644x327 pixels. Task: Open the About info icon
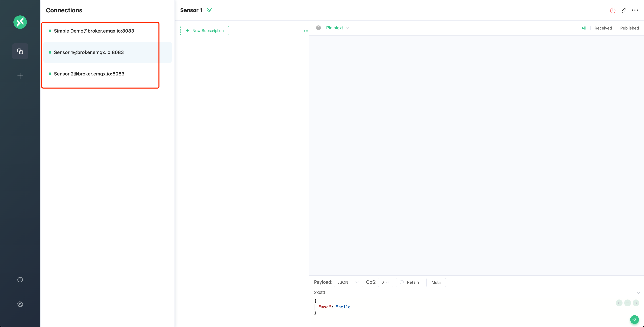[20, 280]
